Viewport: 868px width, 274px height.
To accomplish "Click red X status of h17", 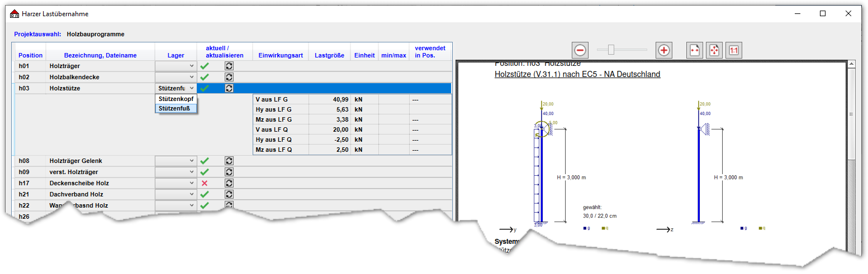I will point(205,183).
